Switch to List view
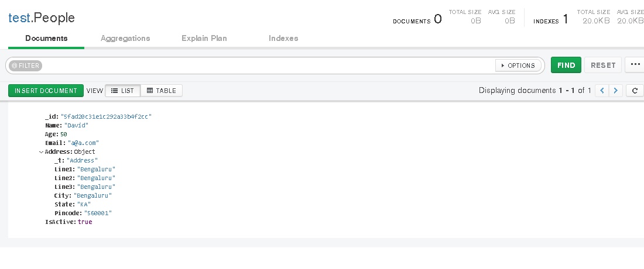 [122, 91]
